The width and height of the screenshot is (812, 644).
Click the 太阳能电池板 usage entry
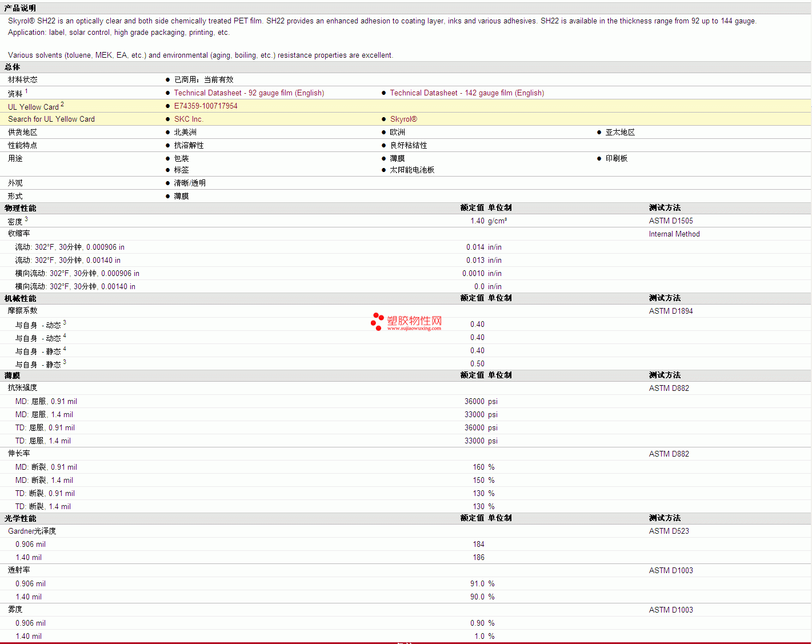(x=412, y=170)
